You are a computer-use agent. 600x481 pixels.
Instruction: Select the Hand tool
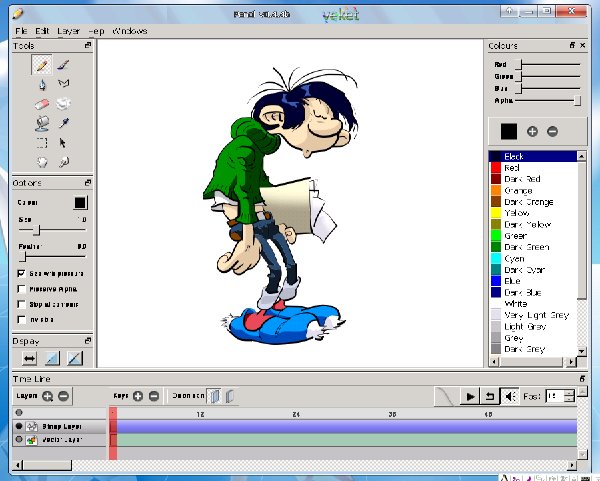[x=42, y=162]
